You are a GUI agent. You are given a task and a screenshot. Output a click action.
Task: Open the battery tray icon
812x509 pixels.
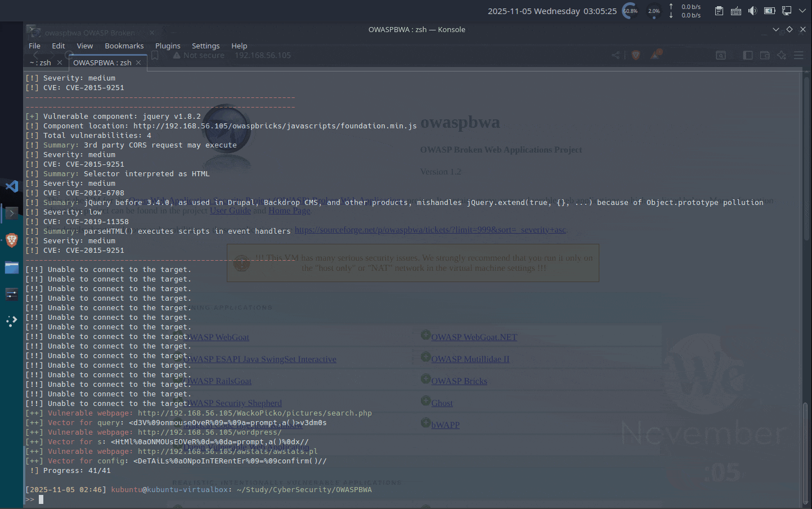click(x=770, y=11)
